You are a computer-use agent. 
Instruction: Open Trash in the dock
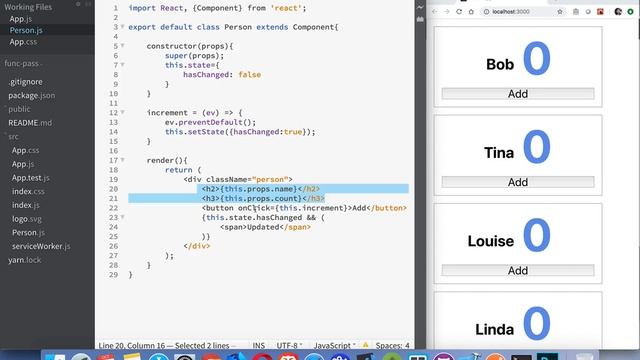[x=584, y=356]
